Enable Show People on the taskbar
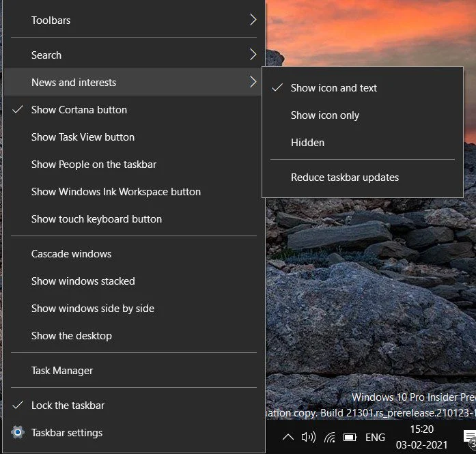 tap(134, 164)
